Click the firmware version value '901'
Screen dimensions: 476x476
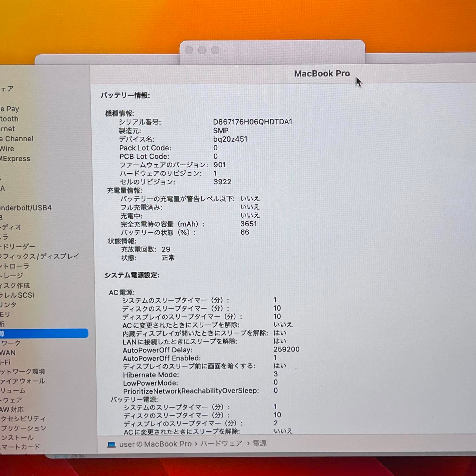pyautogui.click(x=219, y=165)
